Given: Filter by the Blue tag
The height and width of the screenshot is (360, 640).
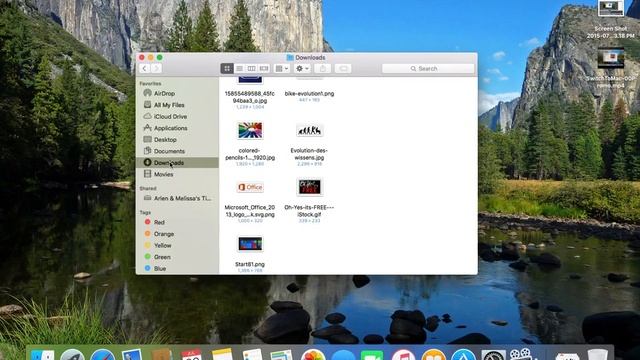Looking at the screenshot, I should point(178,269).
